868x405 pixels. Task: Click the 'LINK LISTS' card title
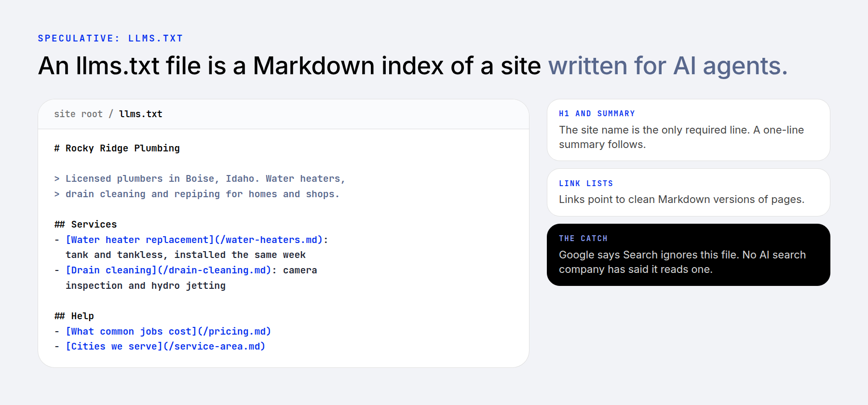click(x=586, y=184)
